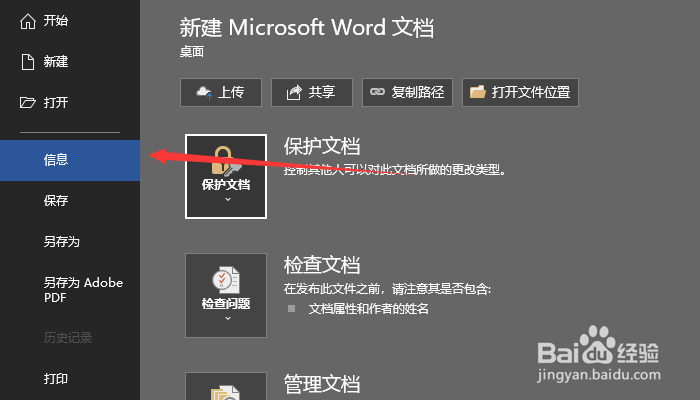700x400 pixels.
Task: Click the document inspect checklist icon
Action: (226, 280)
